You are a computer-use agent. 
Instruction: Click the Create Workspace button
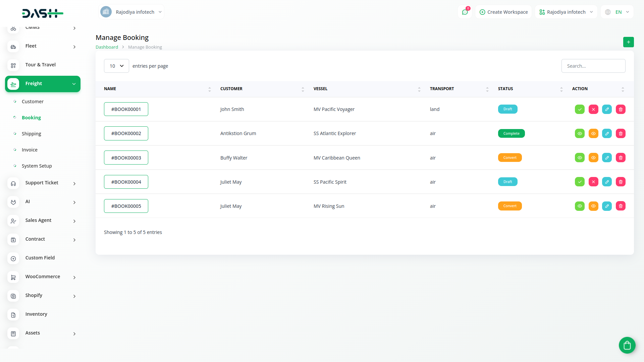[503, 12]
